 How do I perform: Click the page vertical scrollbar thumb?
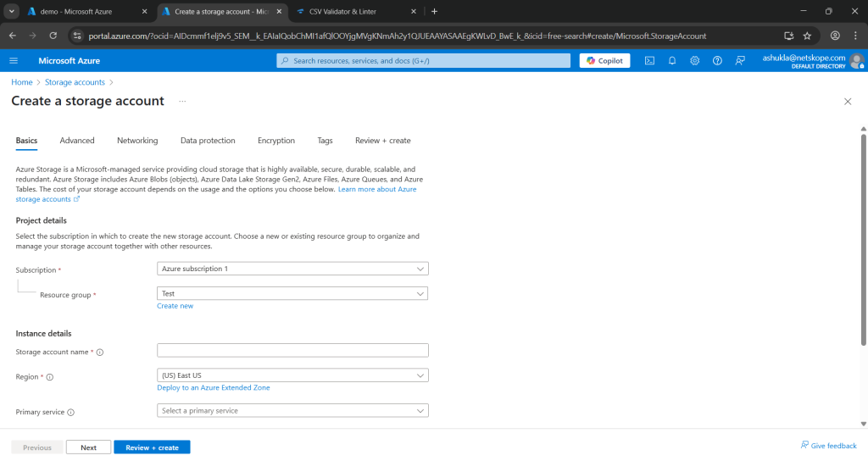(x=864, y=240)
